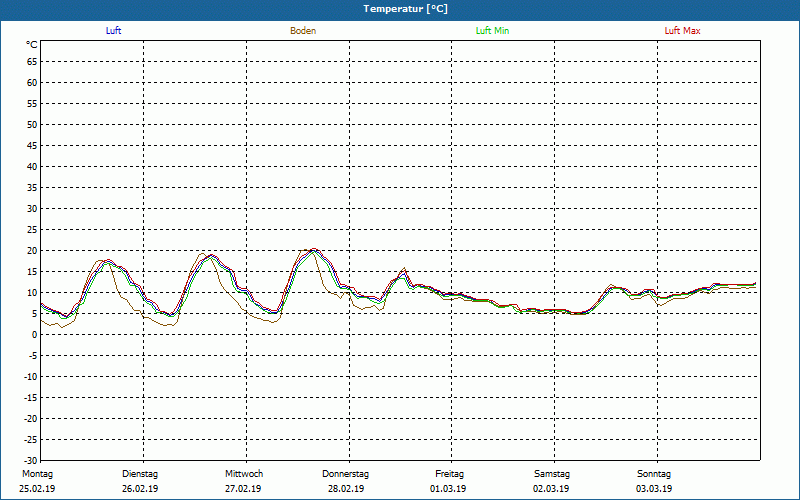800x500 pixels.
Task: Click the y-axis value '15'
Action: pyautogui.click(x=32, y=272)
